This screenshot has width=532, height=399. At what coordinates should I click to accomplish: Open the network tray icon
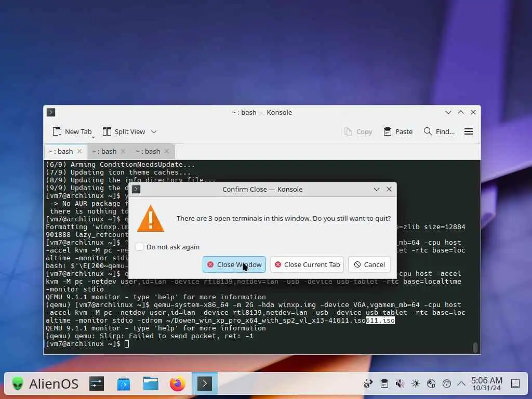(x=431, y=384)
